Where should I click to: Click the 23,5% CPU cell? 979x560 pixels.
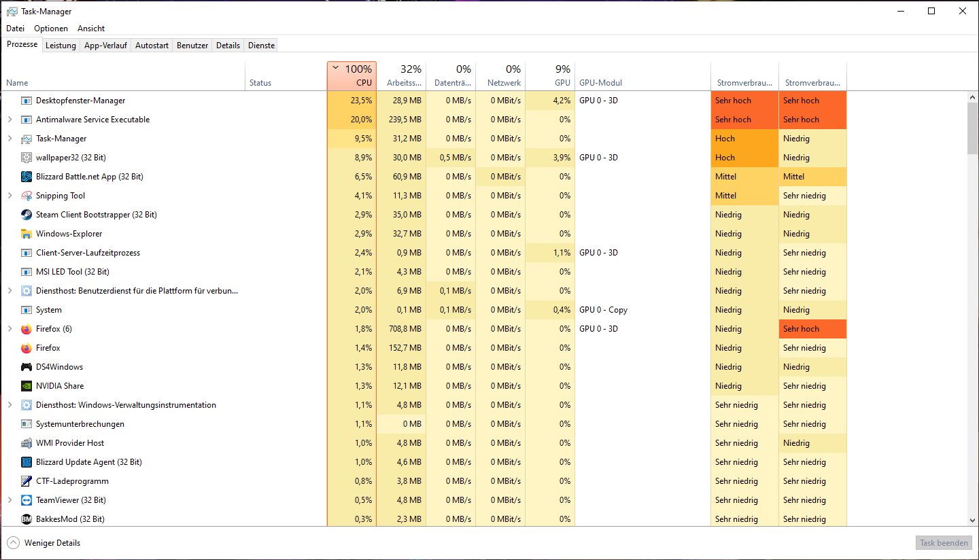351,101
